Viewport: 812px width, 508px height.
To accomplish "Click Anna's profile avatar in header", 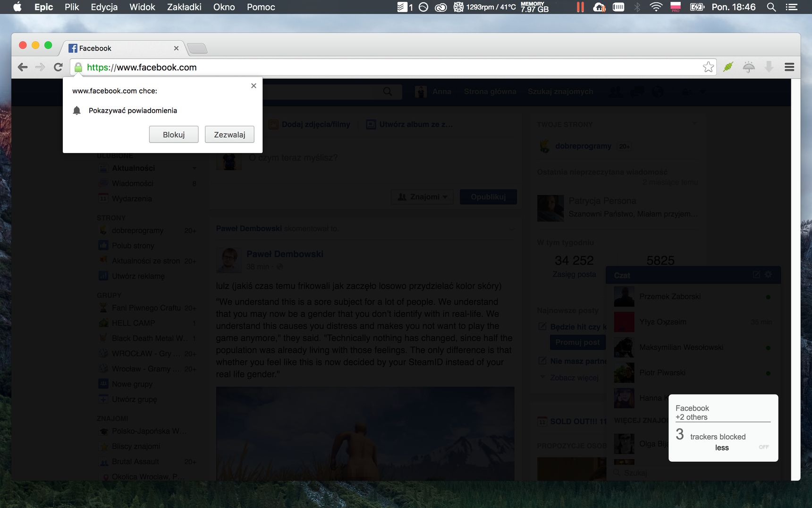I will click(x=421, y=92).
